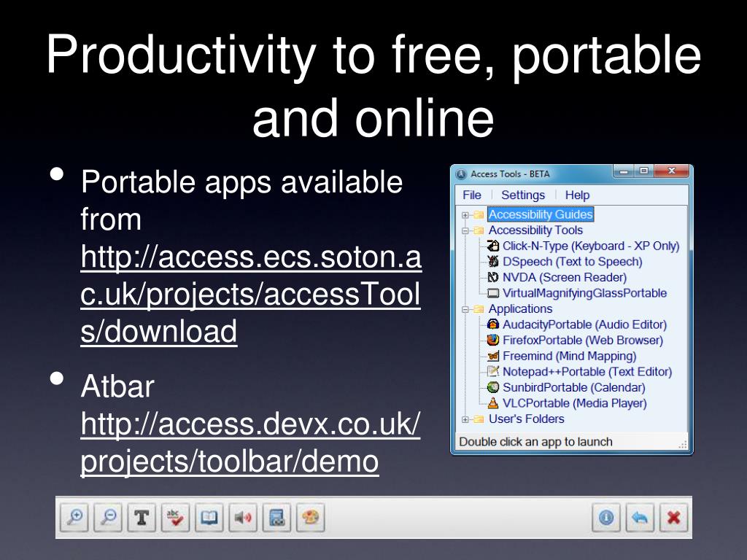The width and height of the screenshot is (747, 560).
Task: Click the VirtualMagnifyingGlassPortable icon
Action: (493, 293)
